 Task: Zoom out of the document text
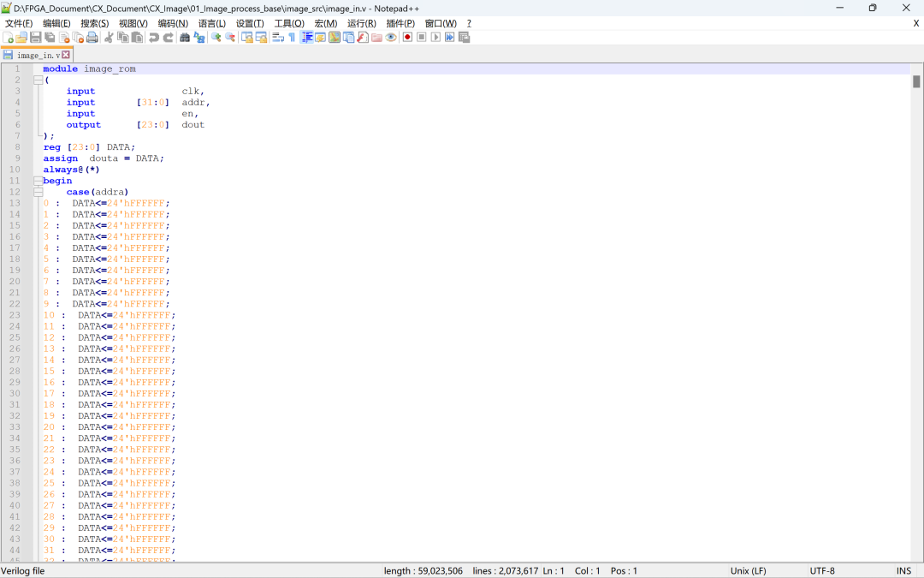[x=230, y=37]
